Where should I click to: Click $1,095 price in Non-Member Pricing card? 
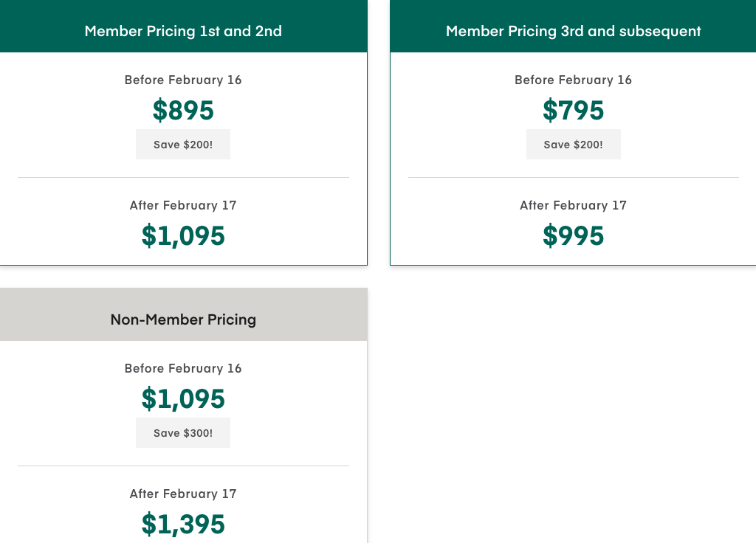(183, 399)
